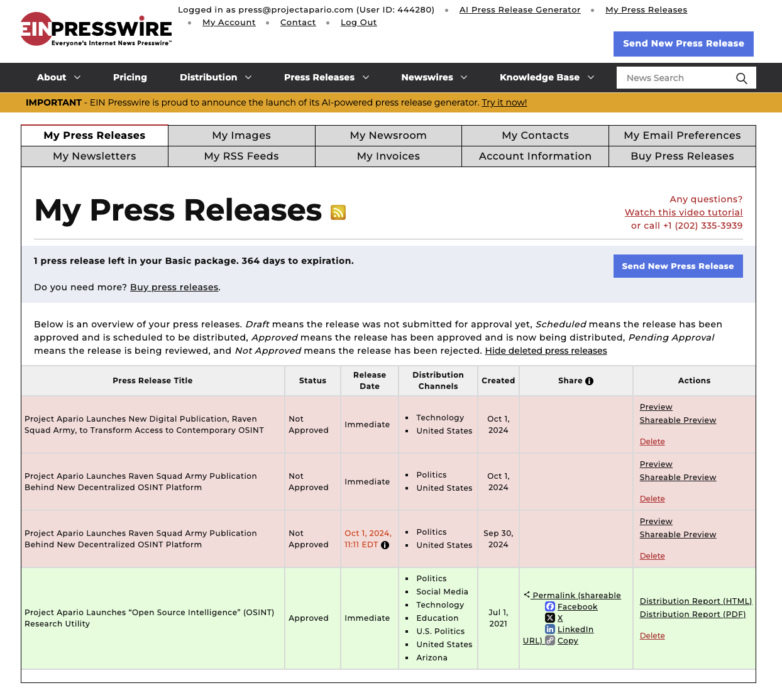Viewport: 782px width, 700px height.
Task: Expand the Press Releases nav dropdown
Action: 326,77
